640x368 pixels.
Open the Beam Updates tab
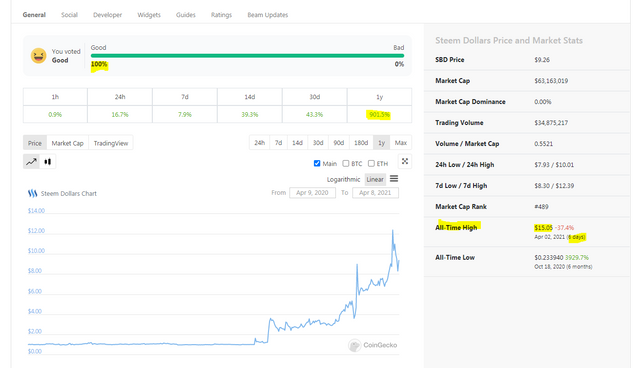[x=268, y=15]
